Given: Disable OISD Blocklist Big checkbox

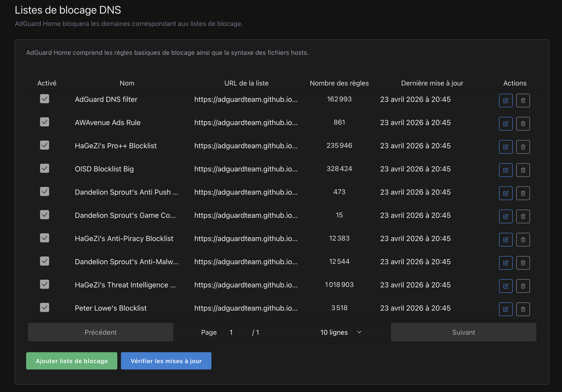Looking at the screenshot, I should tap(45, 168).
